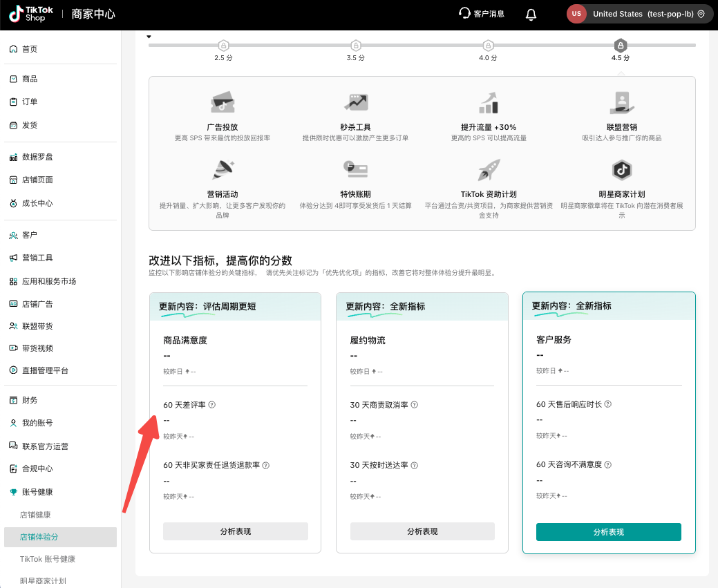Click 分析表现 on the 履约物流 card
This screenshot has width=718, height=588.
pos(422,531)
